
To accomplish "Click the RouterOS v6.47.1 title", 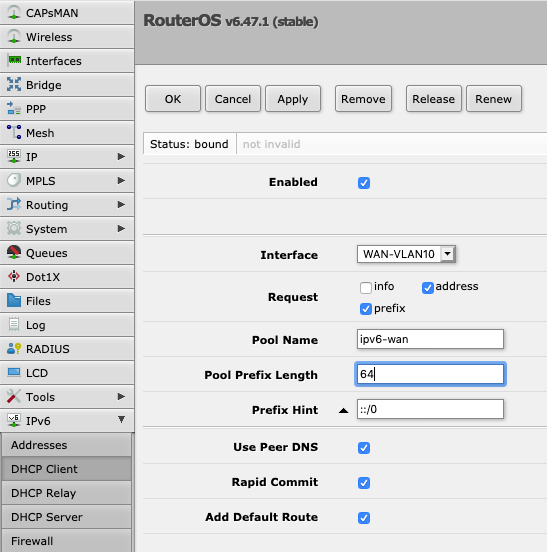I will [231, 21].
